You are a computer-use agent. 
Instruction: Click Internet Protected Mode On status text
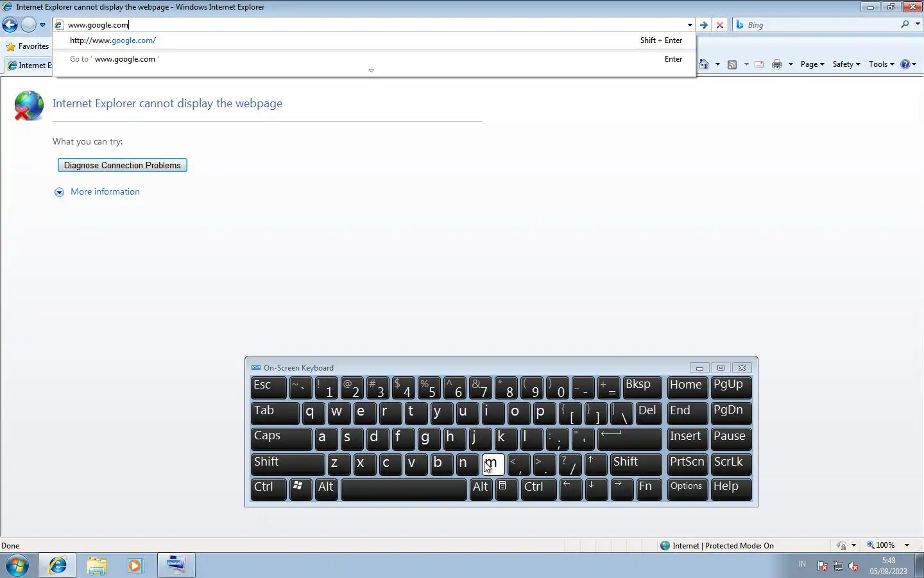[x=723, y=546]
